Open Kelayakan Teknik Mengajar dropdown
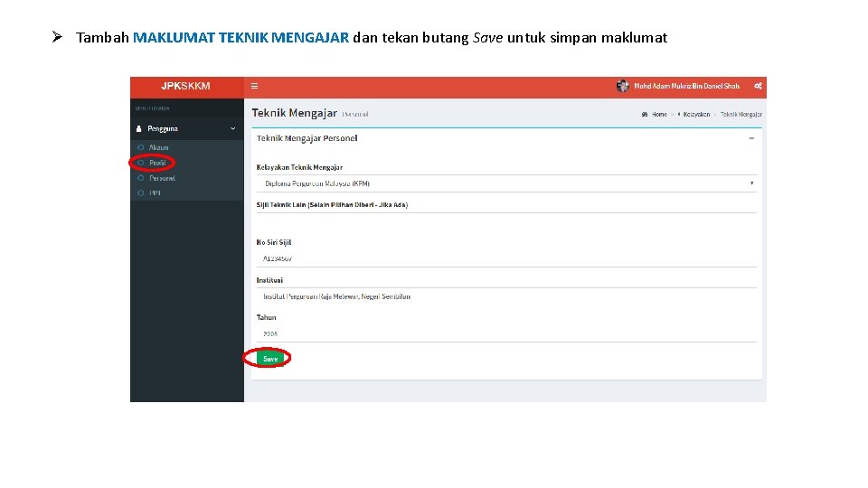868x488 pixels. point(506,183)
